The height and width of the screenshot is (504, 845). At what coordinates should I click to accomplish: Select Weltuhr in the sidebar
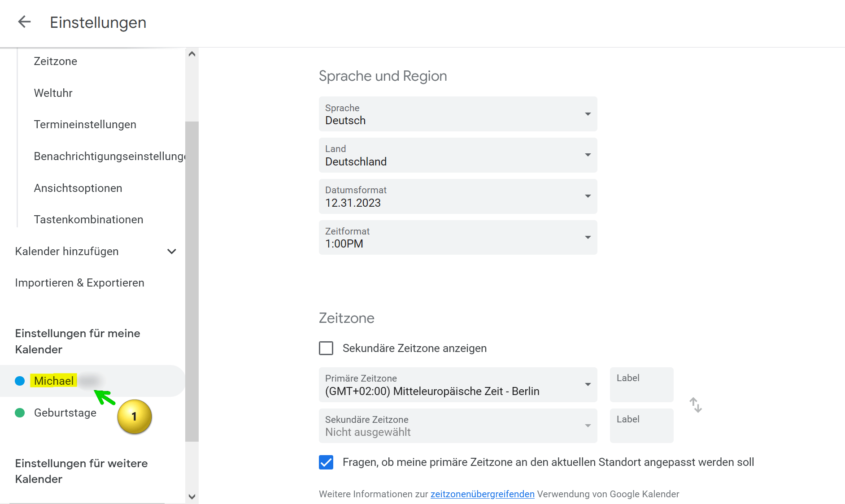pos(53,93)
